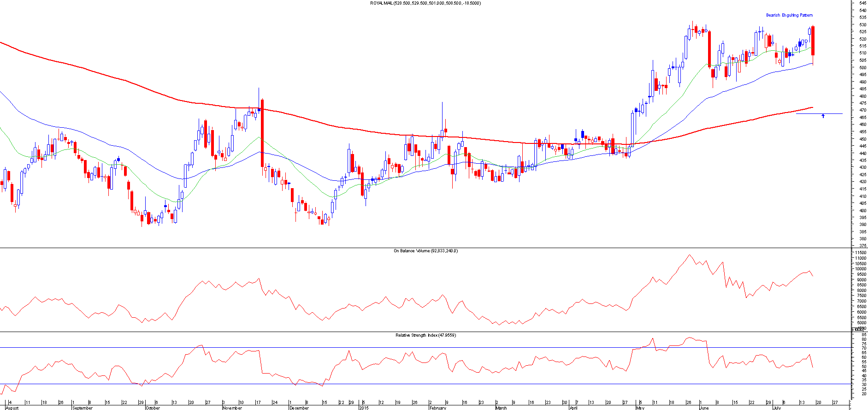
Task: Click the December label on date axis
Action: 299,408
